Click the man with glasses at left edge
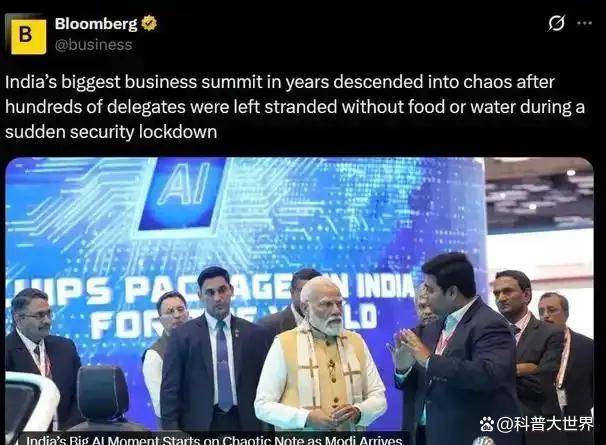The image size is (606, 445). pos(37,356)
